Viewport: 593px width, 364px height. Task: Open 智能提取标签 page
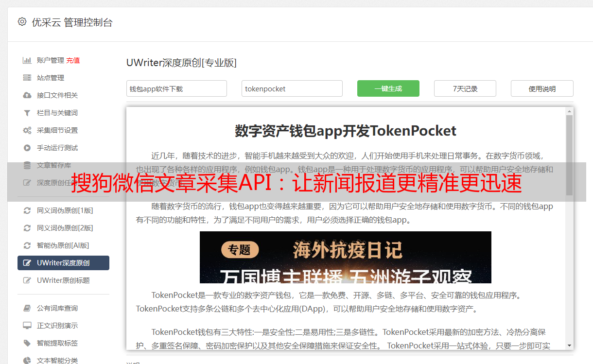(x=57, y=343)
